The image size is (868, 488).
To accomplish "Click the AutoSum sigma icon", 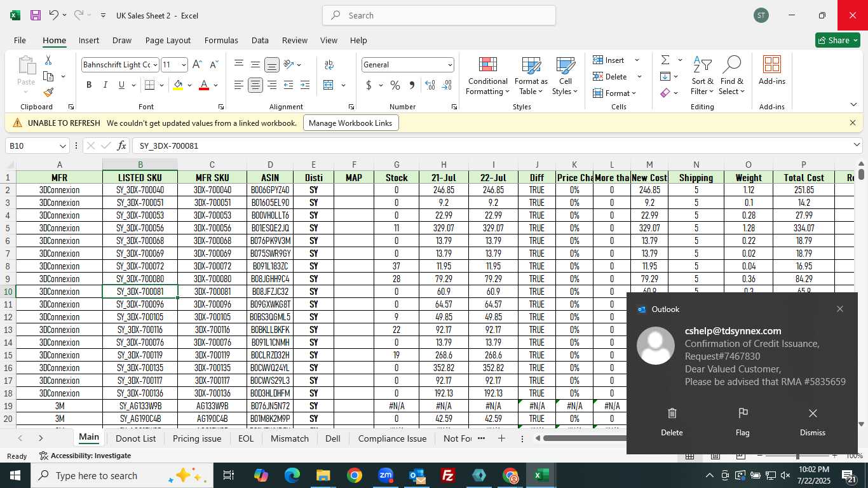I will (x=665, y=60).
